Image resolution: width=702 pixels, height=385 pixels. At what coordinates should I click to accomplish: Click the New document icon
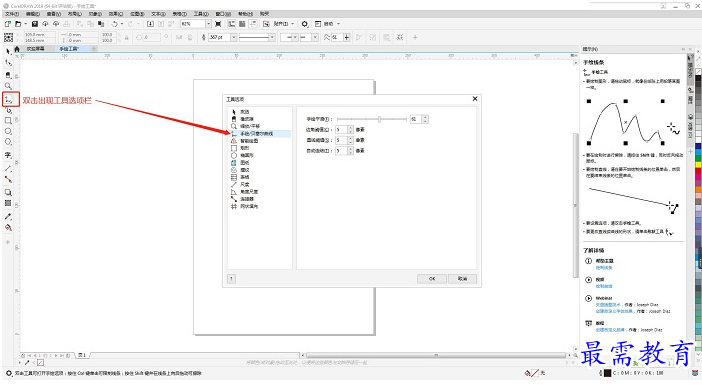[x=8, y=24]
